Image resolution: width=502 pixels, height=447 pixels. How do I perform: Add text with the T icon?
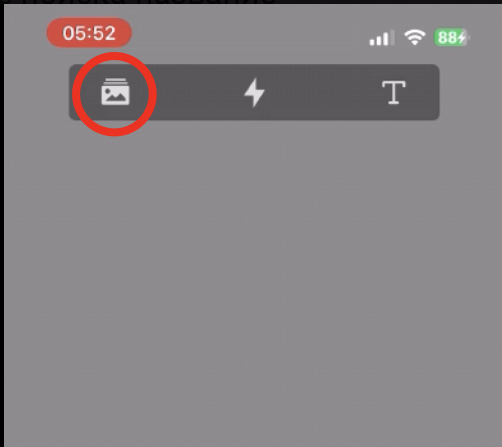394,92
